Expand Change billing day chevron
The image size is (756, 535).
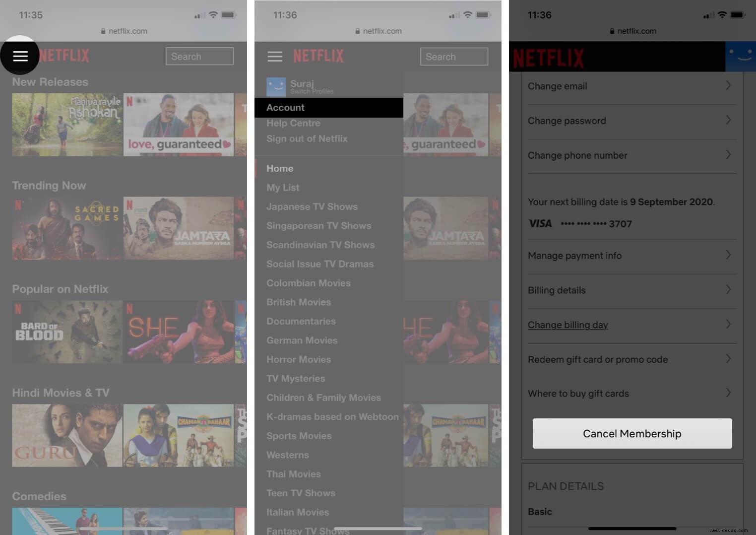pos(728,324)
